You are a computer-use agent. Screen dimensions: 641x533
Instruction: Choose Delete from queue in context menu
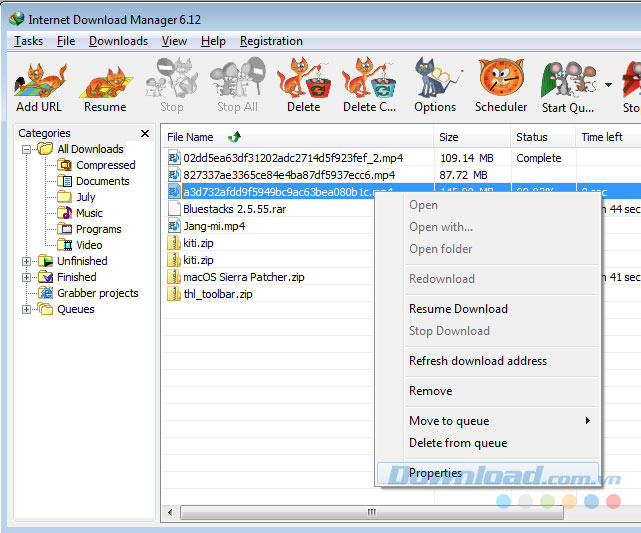(x=488, y=443)
